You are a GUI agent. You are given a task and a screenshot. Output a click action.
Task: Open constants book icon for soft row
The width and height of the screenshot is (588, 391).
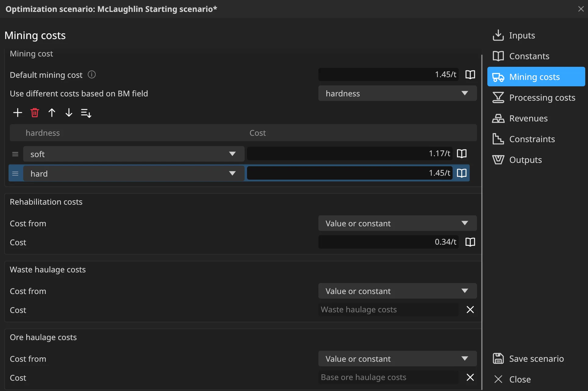(x=462, y=153)
